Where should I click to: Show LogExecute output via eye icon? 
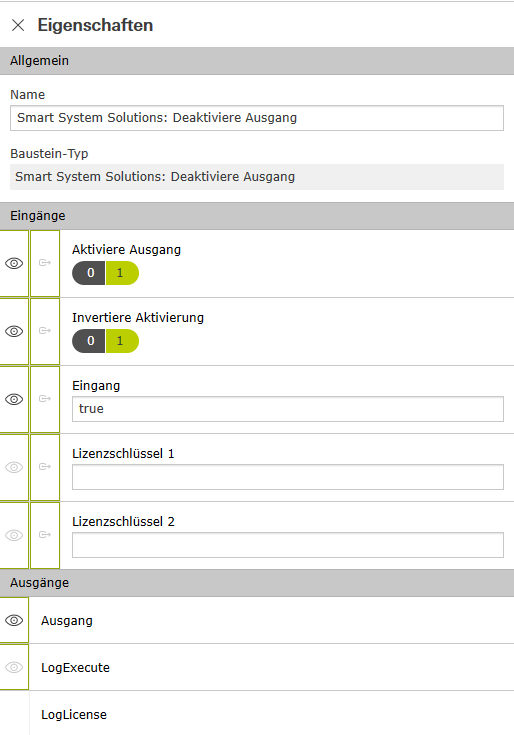[x=14, y=667]
